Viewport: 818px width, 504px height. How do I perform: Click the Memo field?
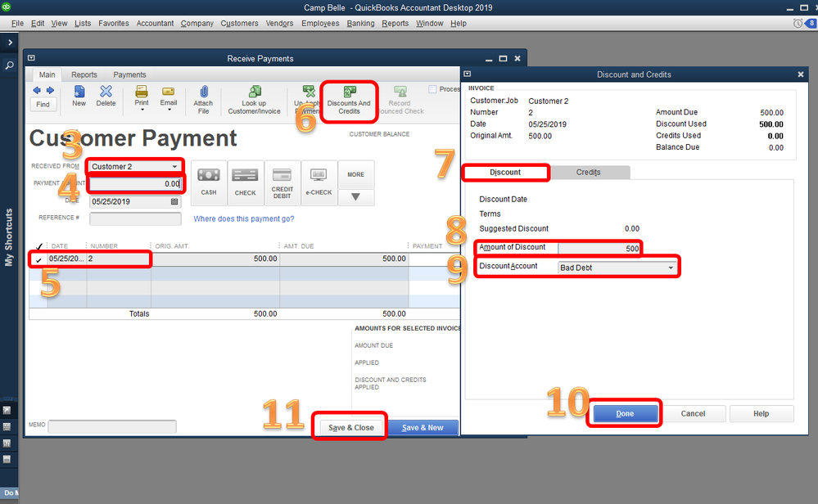[112, 426]
